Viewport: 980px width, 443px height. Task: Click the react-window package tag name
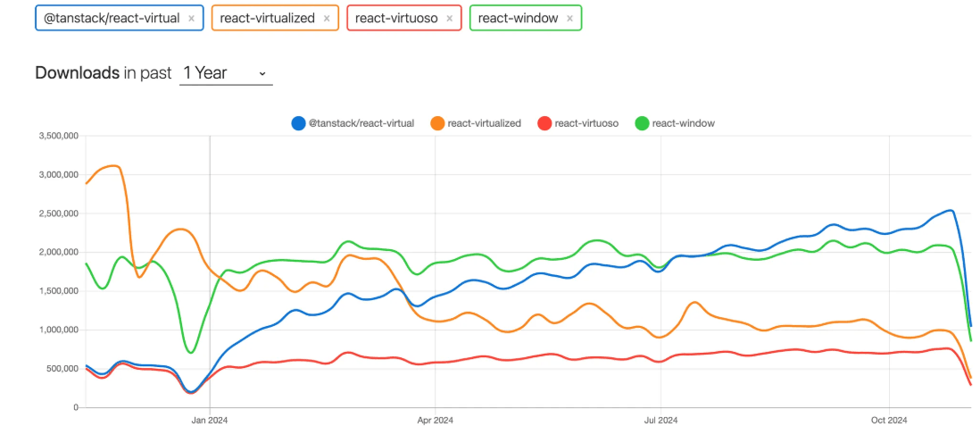[517, 18]
